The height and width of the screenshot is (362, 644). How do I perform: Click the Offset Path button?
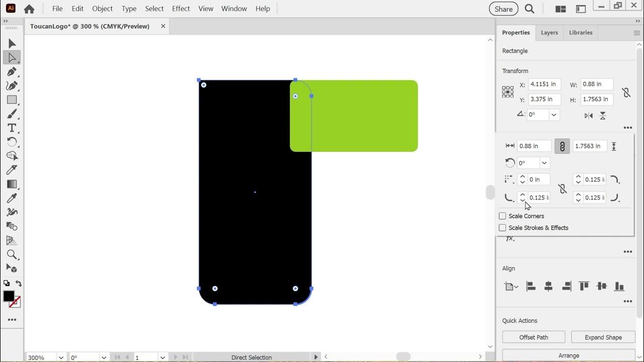click(x=533, y=337)
